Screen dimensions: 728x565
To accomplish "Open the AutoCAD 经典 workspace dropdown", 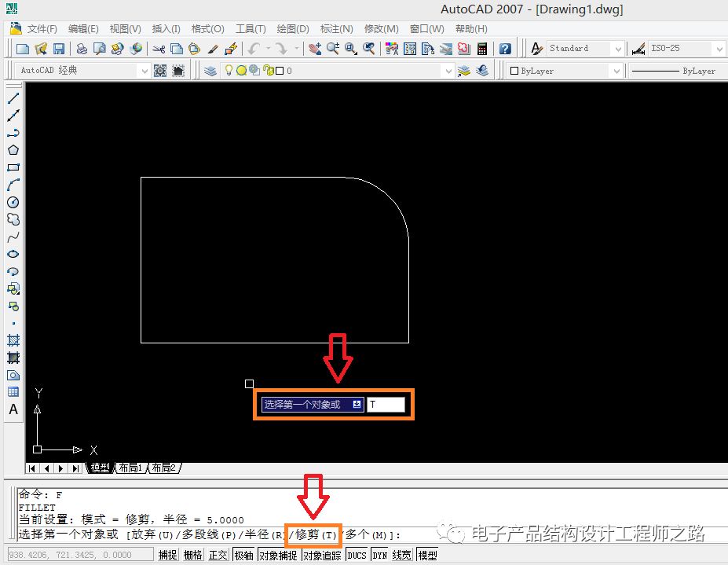I will [x=144, y=71].
